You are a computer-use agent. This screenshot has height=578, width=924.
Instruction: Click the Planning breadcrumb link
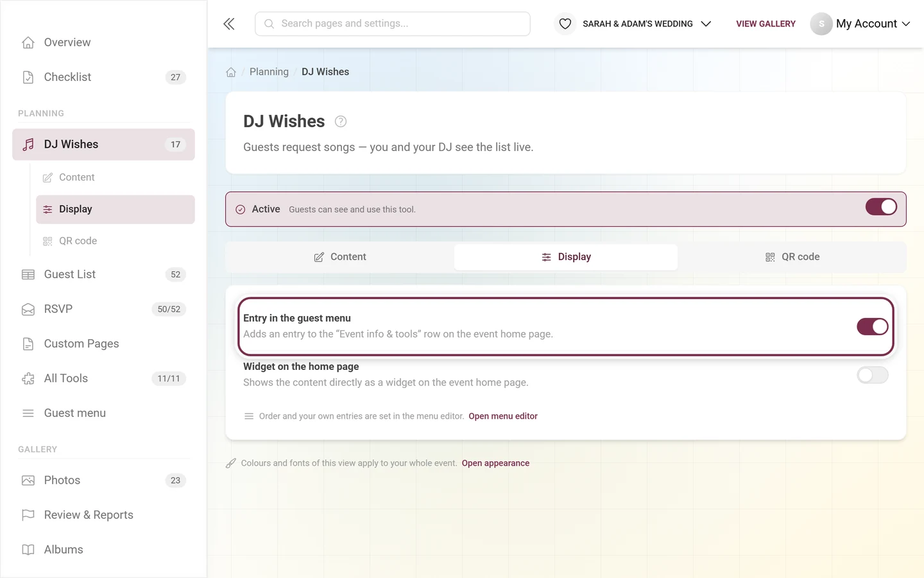click(269, 72)
